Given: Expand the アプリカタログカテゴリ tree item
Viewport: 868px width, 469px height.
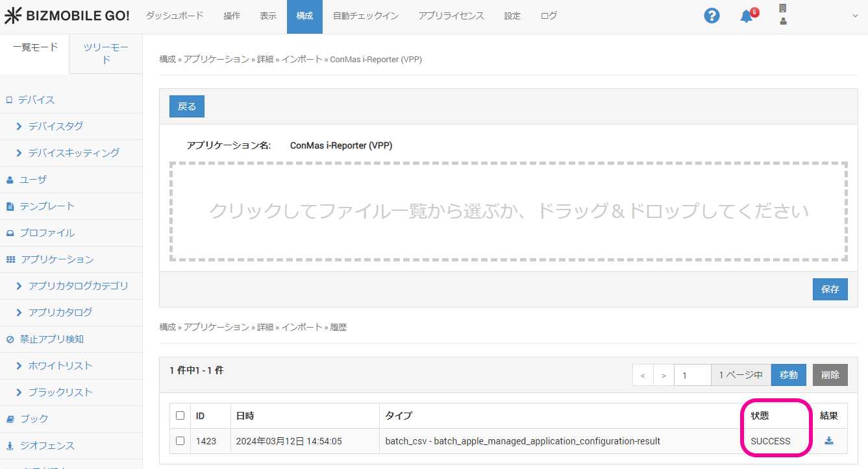Looking at the screenshot, I should tap(78, 286).
